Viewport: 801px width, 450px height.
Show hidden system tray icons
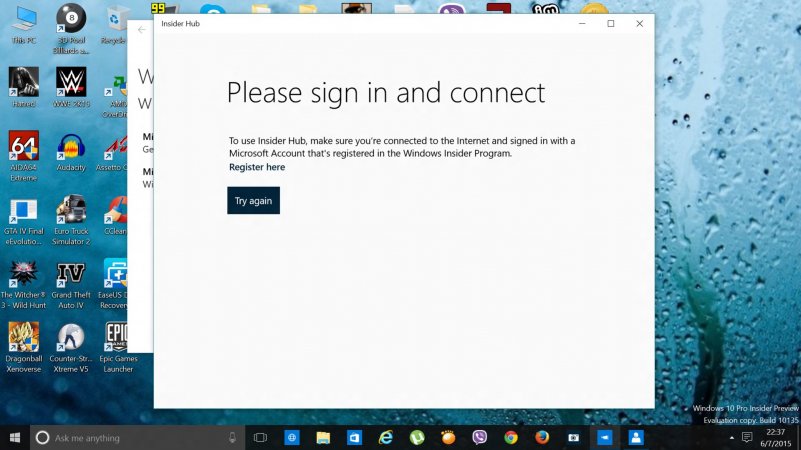click(732, 438)
